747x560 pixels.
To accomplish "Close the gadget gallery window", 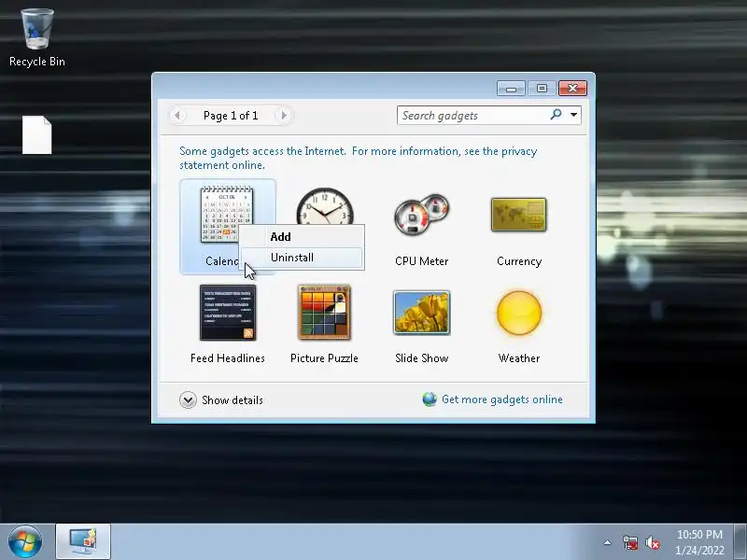I will [572, 89].
